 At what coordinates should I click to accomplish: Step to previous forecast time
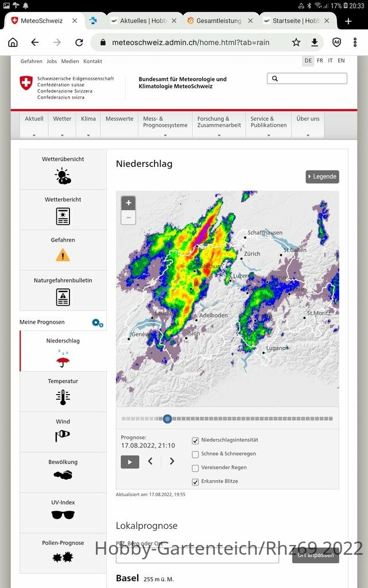150,461
